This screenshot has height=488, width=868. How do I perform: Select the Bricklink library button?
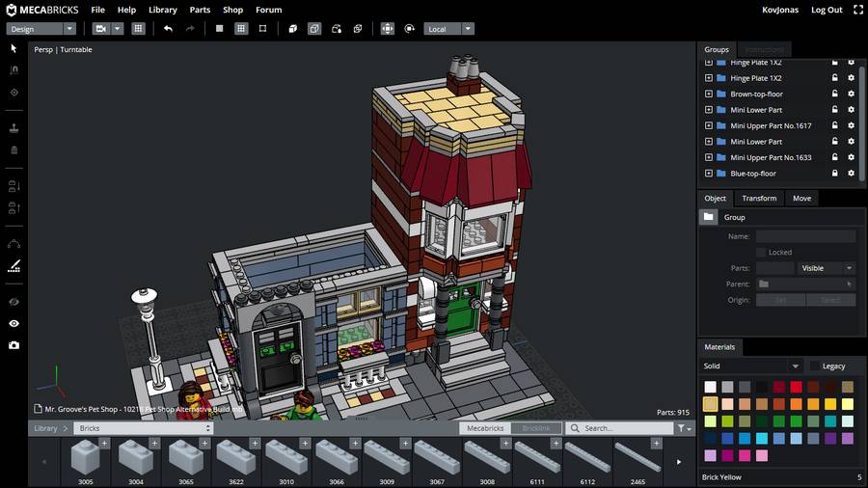point(536,428)
